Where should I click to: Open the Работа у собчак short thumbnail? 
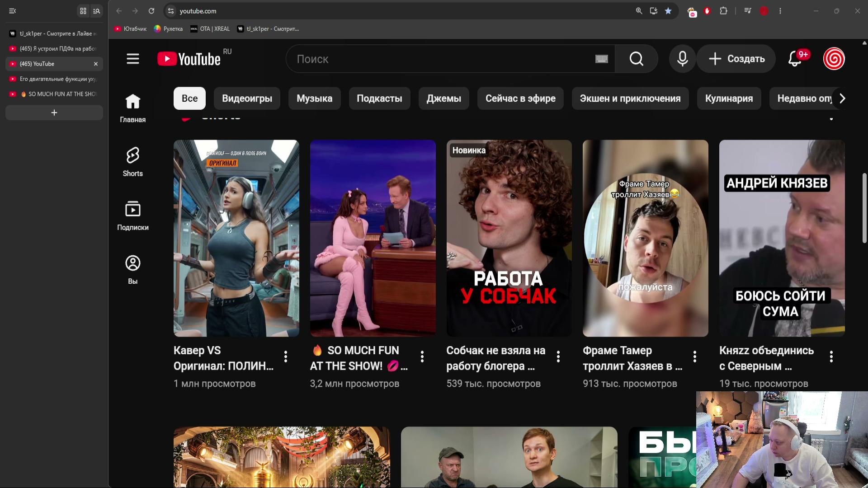pos(509,238)
